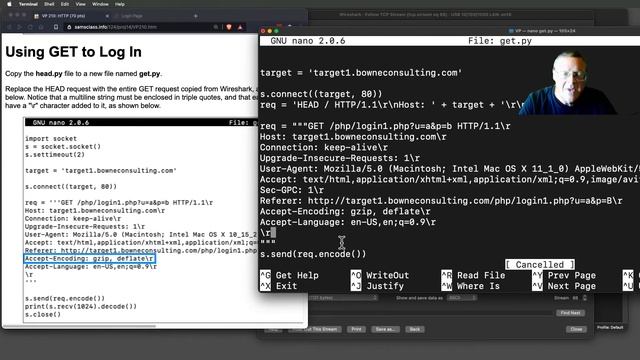Viewport: 640px width, 360px height.
Task: Open the conversation bytes dropdown in Wireshark
Action: click(x=342, y=298)
